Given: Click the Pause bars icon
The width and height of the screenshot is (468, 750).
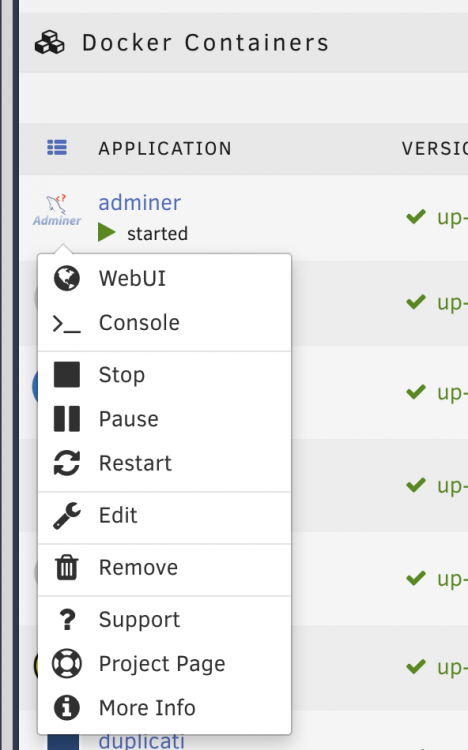Looking at the screenshot, I should [67, 419].
